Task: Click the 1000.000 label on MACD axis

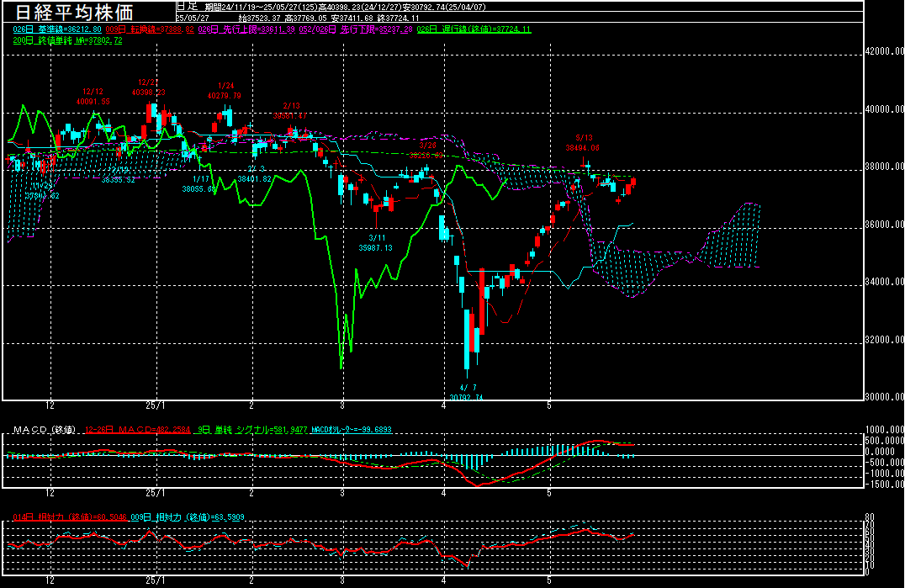Action: [x=885, y=430]
